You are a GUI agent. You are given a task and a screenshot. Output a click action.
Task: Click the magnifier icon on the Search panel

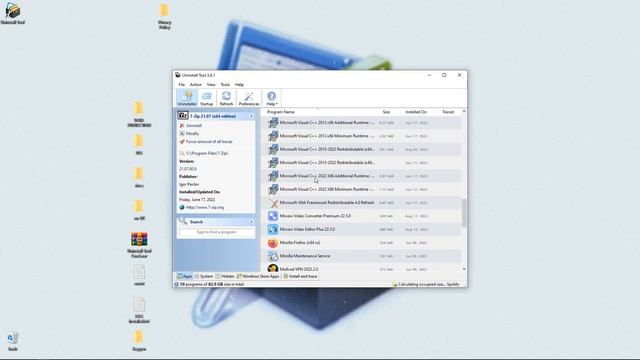pos(183,221)
